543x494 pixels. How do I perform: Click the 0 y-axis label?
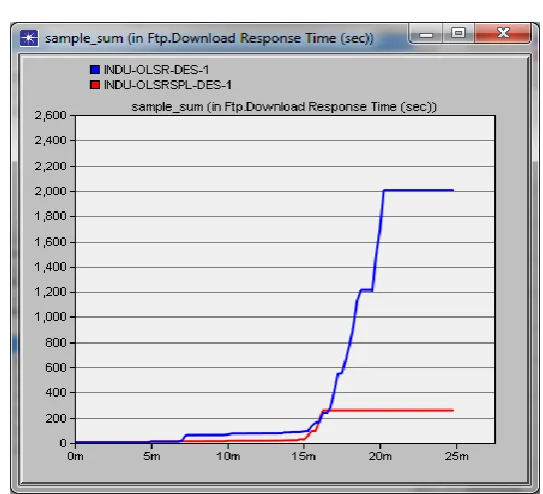tap(63, 443)
